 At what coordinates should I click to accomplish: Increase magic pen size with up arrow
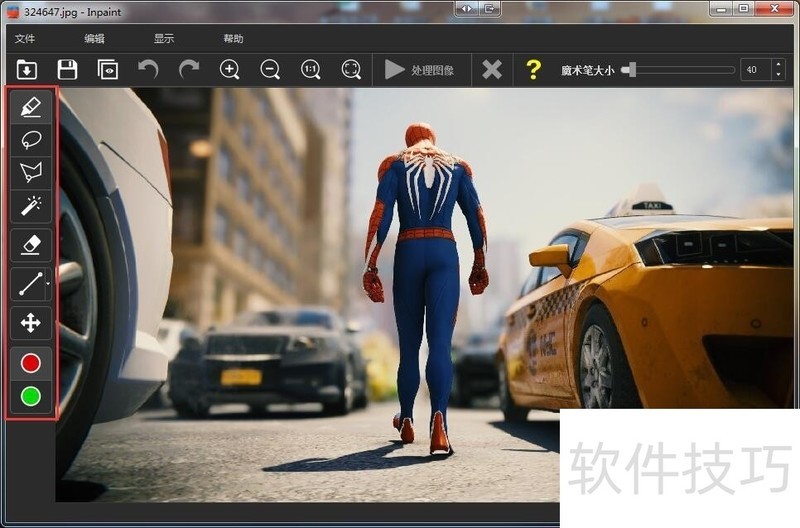point(778,65)
